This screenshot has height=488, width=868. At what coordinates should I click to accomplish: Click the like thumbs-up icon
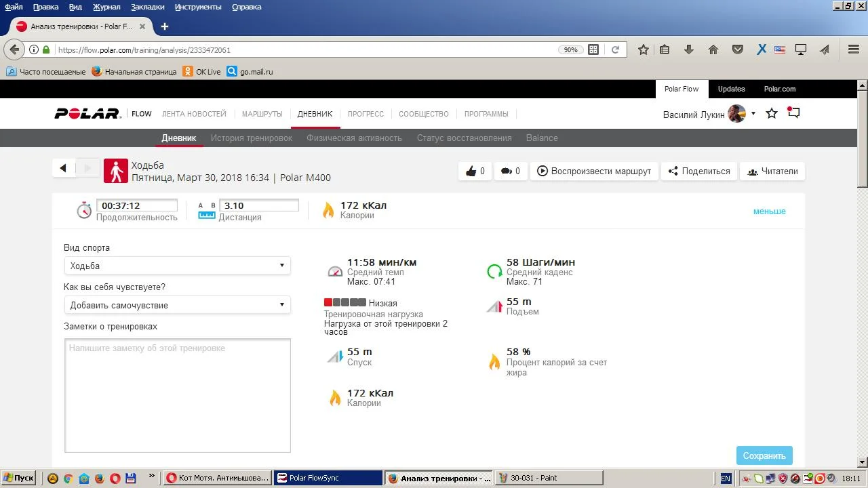[471, 171]
